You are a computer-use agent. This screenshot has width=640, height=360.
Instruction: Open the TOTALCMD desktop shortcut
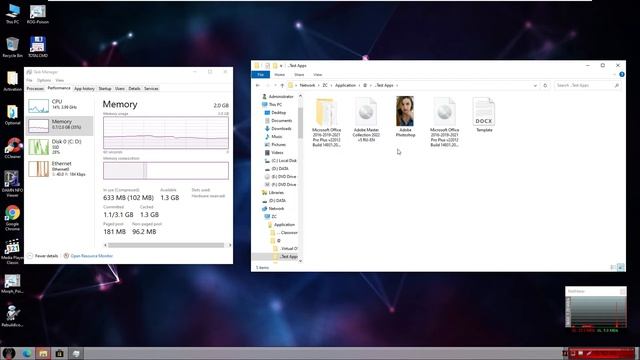(x=38, y=47)
